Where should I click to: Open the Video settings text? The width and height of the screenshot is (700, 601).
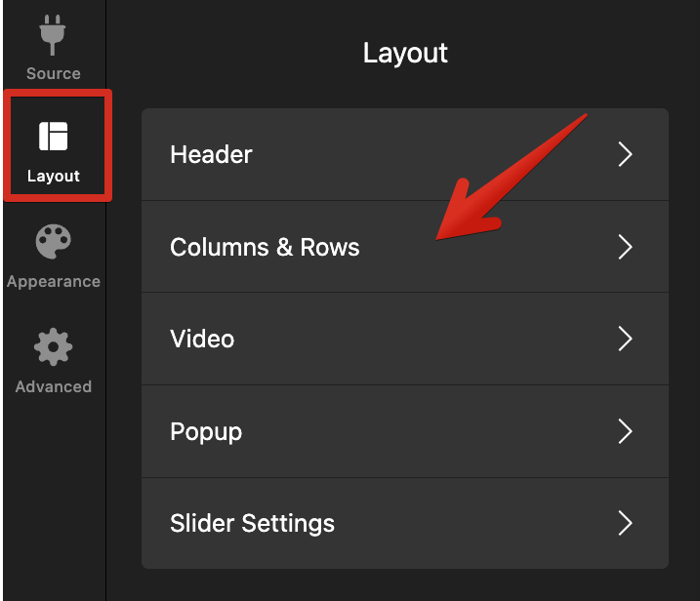click(x=202, y=340)
